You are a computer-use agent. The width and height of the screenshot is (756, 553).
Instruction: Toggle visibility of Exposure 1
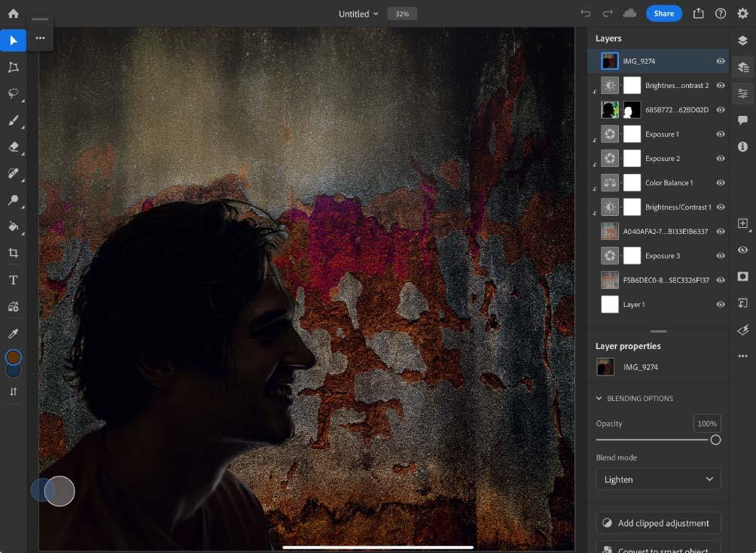tap(721, 134)
